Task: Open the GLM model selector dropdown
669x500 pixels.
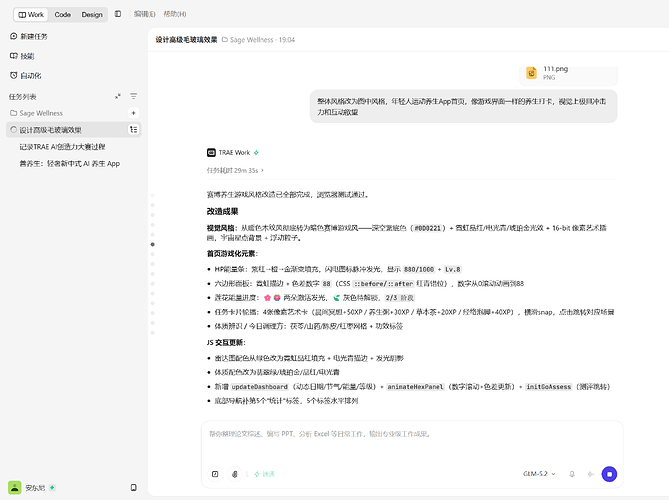Action: coord(539,474)
